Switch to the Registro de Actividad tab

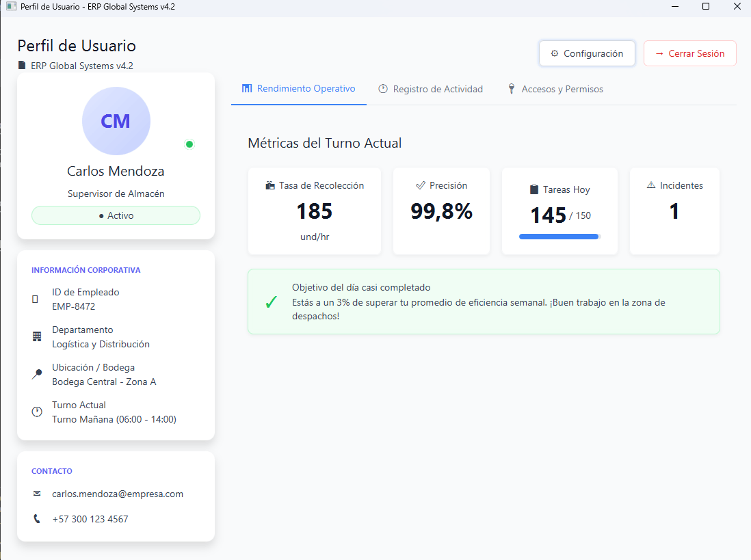[431, 89]
